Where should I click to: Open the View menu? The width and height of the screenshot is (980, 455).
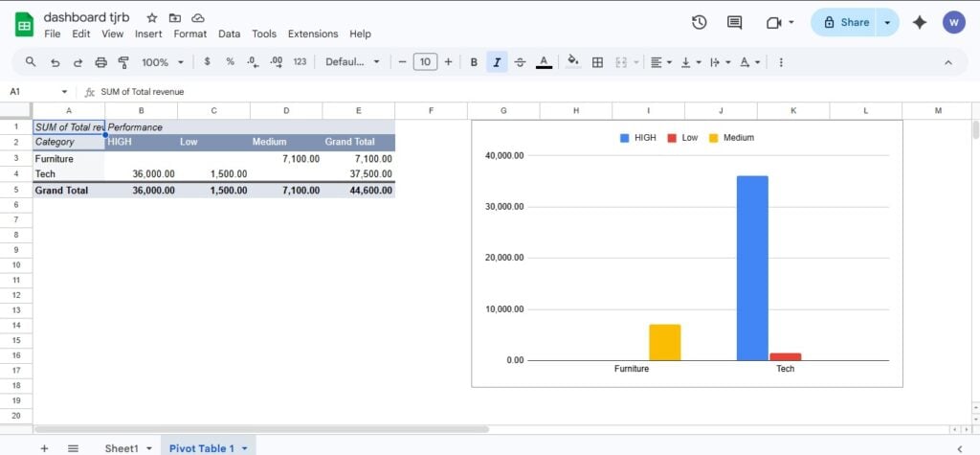tap(113, 34)
